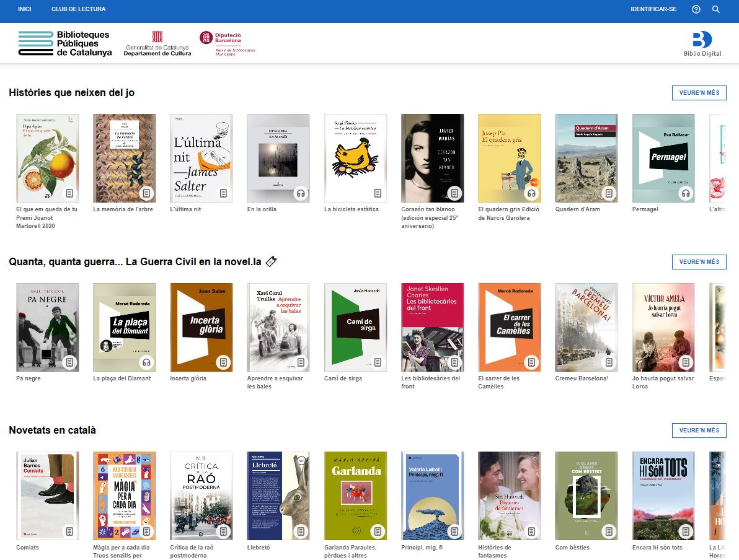Viewport: 739px width, 560px height.
Task: Select the Garlanda book cover
Action: (355, 496)
